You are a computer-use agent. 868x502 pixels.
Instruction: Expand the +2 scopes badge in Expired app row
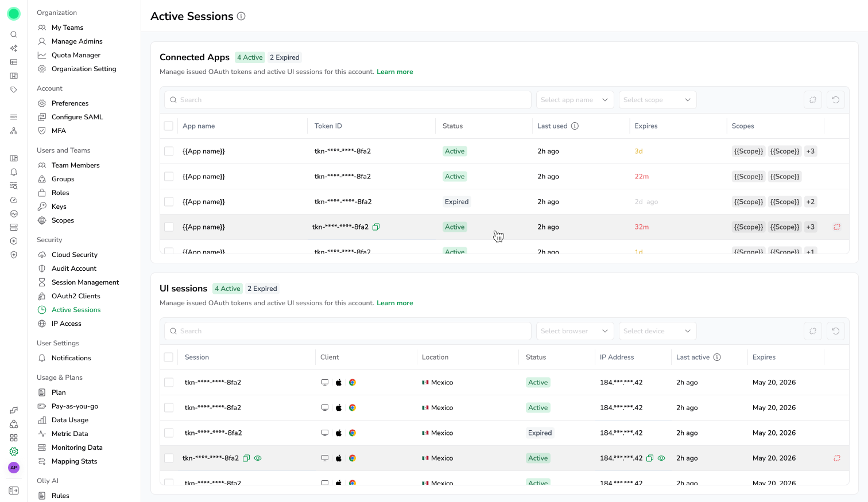pos(810,202)
